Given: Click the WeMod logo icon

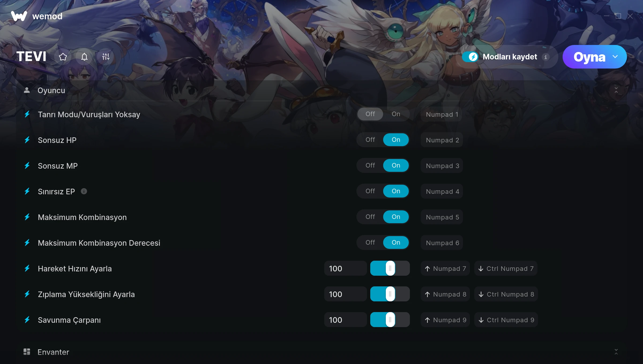Looking at the screenshot, I should [19, 16].
